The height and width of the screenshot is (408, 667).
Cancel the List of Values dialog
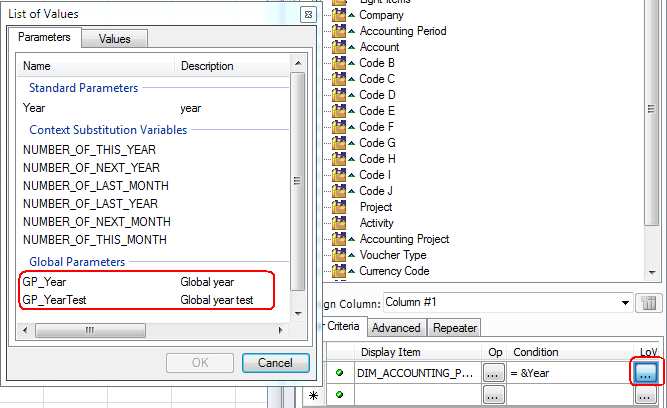click(x=275, y=362)
